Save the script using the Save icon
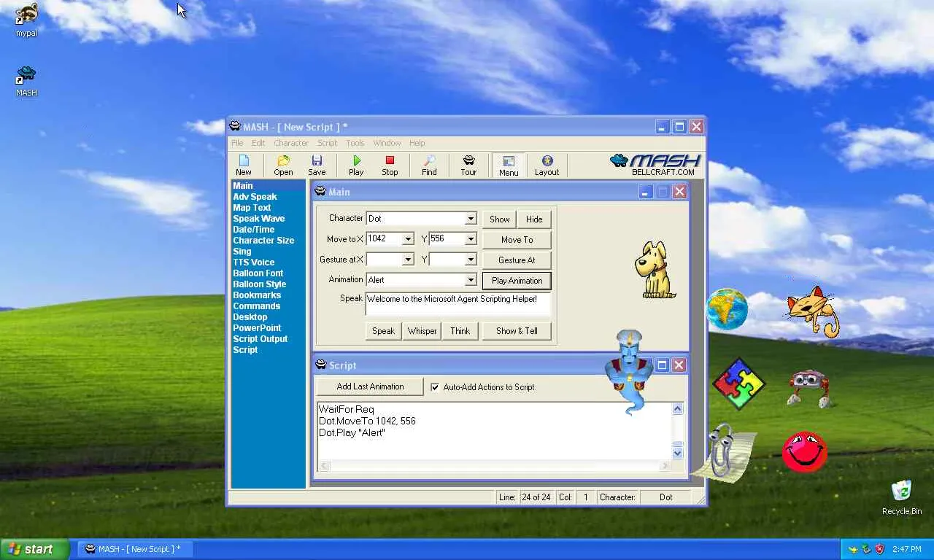 tap(317, 166)
